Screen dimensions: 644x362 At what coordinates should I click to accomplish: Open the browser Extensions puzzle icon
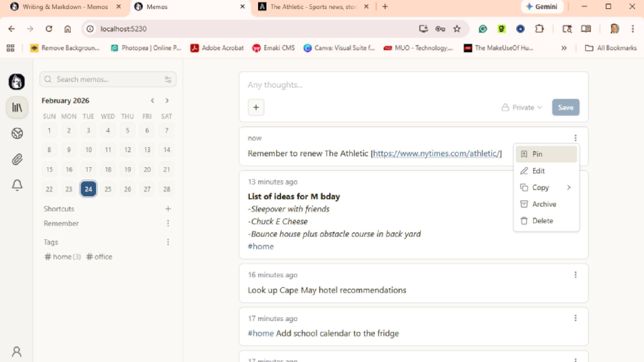click(x=539, y=29)
